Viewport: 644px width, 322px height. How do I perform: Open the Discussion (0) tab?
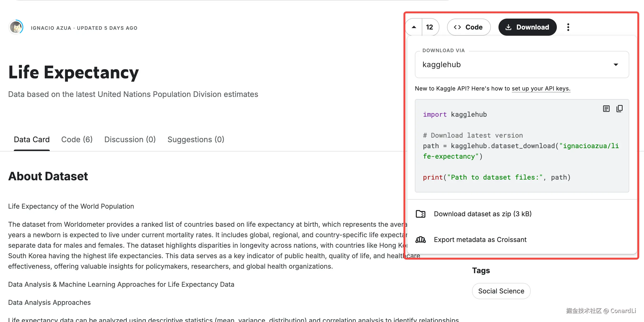tap(130, 139)
